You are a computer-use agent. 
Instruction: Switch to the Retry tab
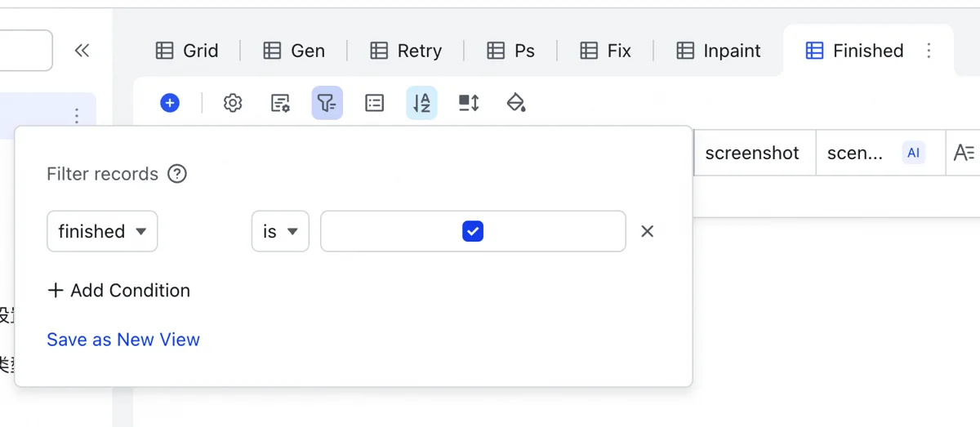(x=406, y=51)
